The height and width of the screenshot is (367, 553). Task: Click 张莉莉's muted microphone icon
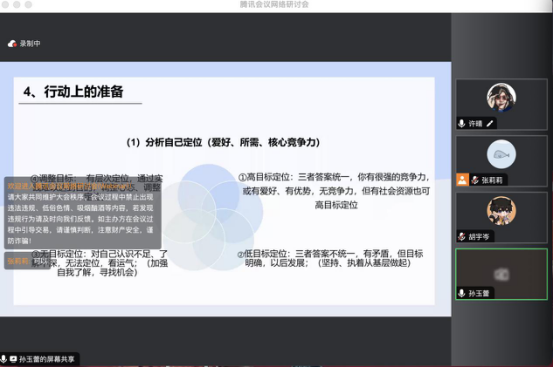(475, 180)
